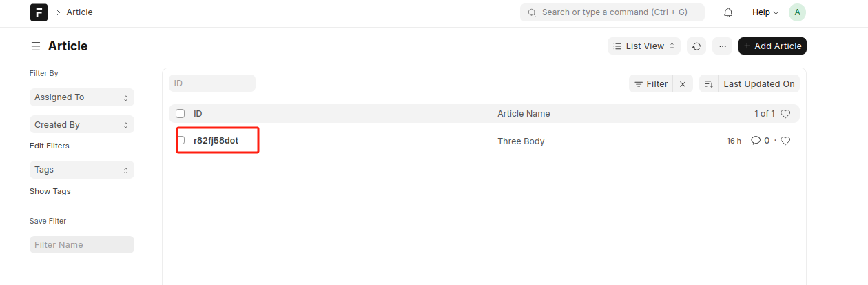Refresh the Article list
This screenshot has width=868, height=285.
pyautogui.click(x=696, y=46)
